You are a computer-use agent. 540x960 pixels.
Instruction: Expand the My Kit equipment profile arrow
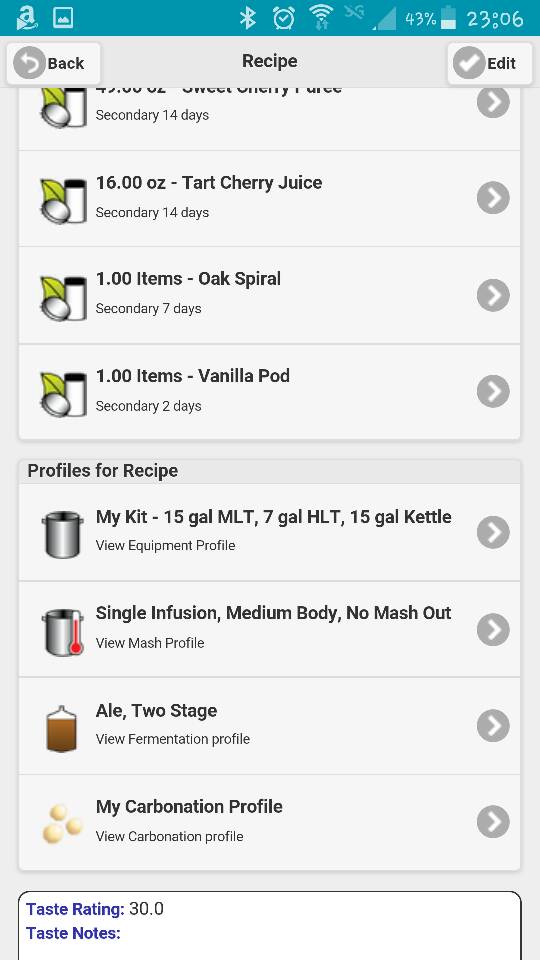click(493, 532)
